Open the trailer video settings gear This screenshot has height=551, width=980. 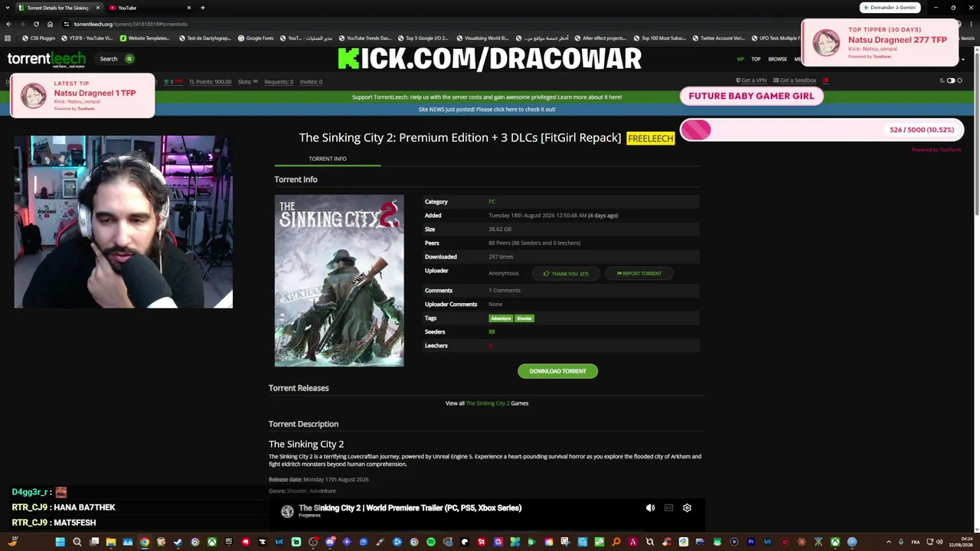pyautogui.click(x=687, y=507)
